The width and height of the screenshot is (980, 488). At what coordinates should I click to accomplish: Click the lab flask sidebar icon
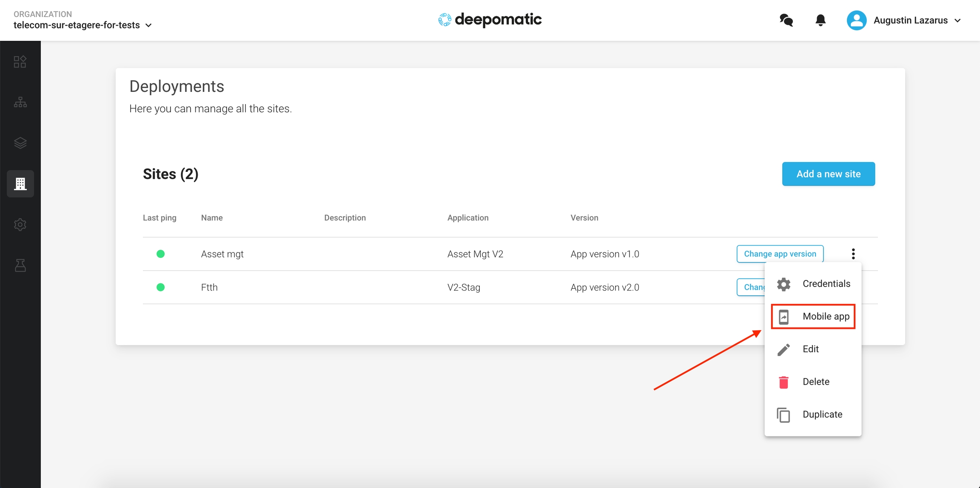pos(20,265)
